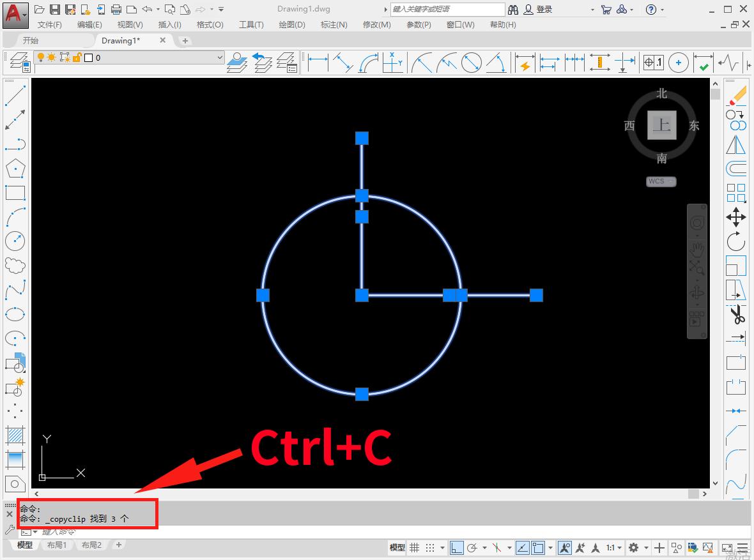Screen dimensions: 754x560
Task: Click the Hatch tool icon
Action: tap(15, 435)
